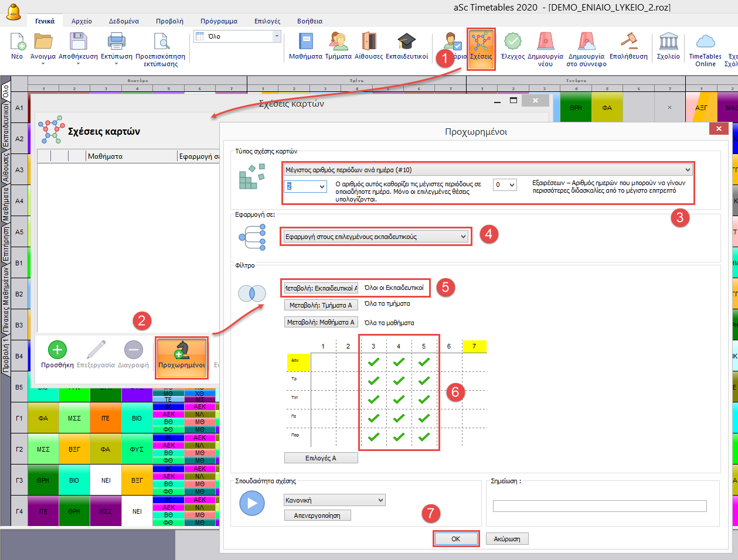
Task: Click the Μεταβολή: Τμήματα button
Action: (321, 305)
